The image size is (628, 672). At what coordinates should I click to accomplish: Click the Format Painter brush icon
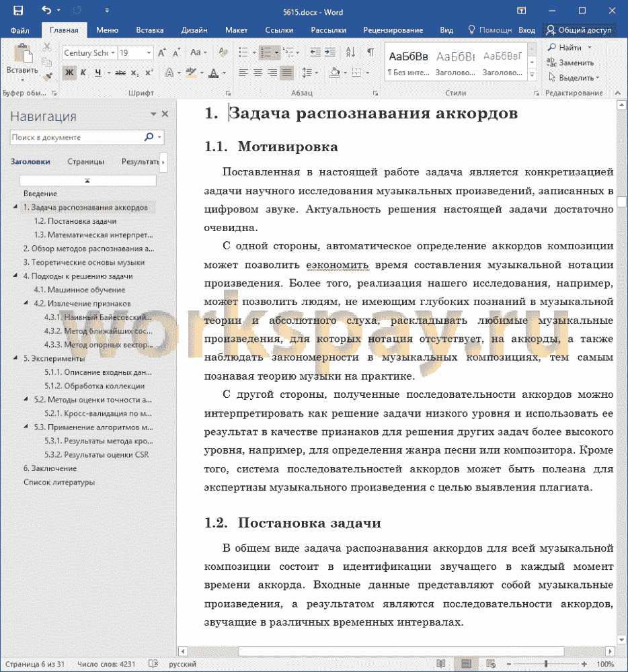(47, 77)
